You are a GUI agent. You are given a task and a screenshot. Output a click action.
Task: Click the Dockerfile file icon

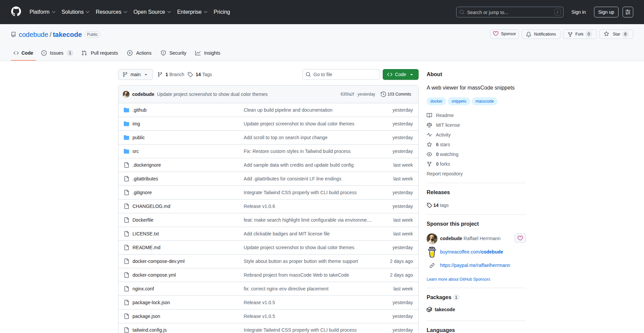[x=126, y=220]
